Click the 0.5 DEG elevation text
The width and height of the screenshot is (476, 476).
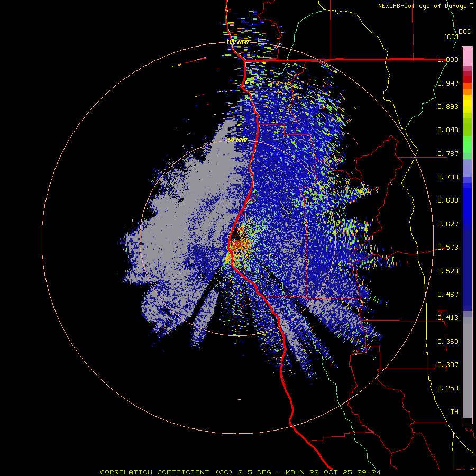pyautogui.click(x=255, y=472)
